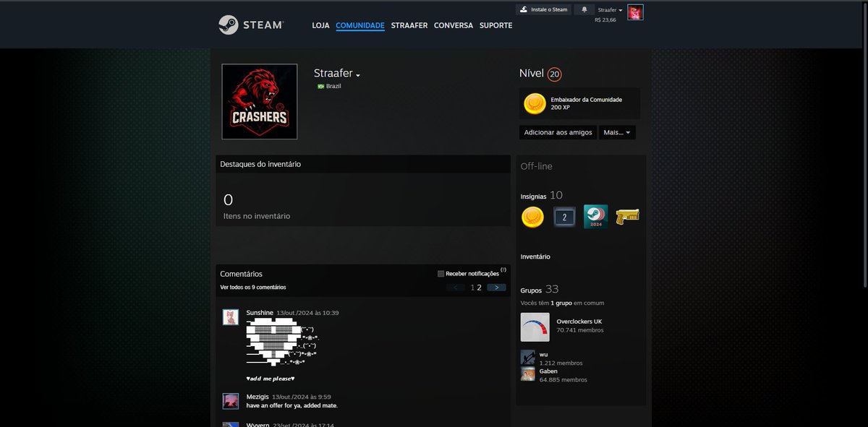Click the Steam 2024 badge
Viewport: 868px width, 427px height.
coord(595,217)
